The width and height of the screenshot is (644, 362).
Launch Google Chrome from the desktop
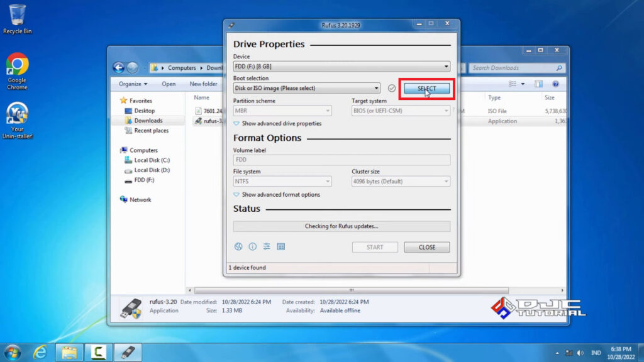(17, 63)
